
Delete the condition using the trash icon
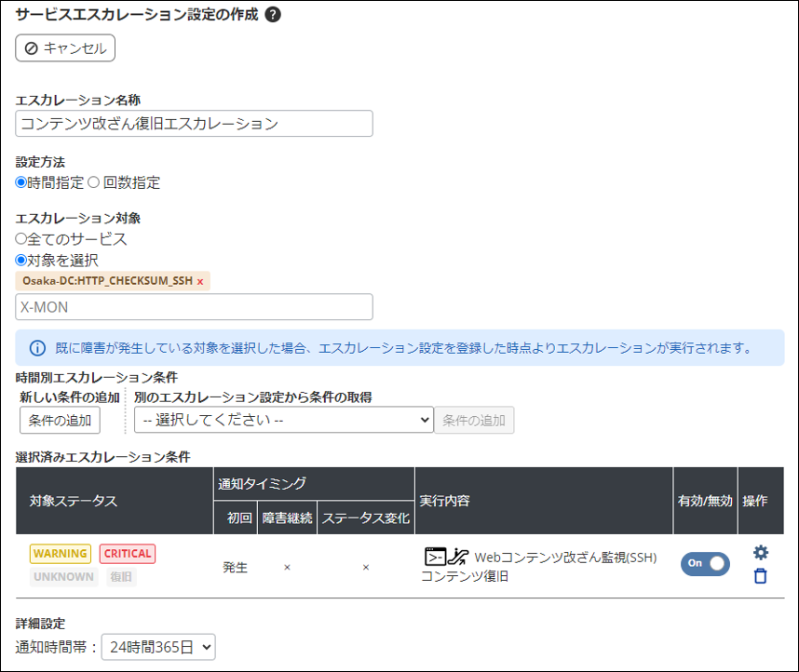tap(761, 576)
